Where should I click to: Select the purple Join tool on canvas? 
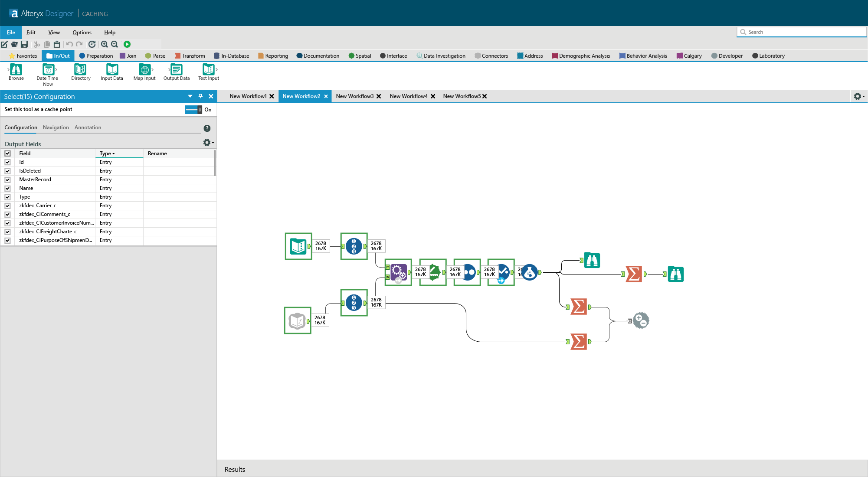398,272
